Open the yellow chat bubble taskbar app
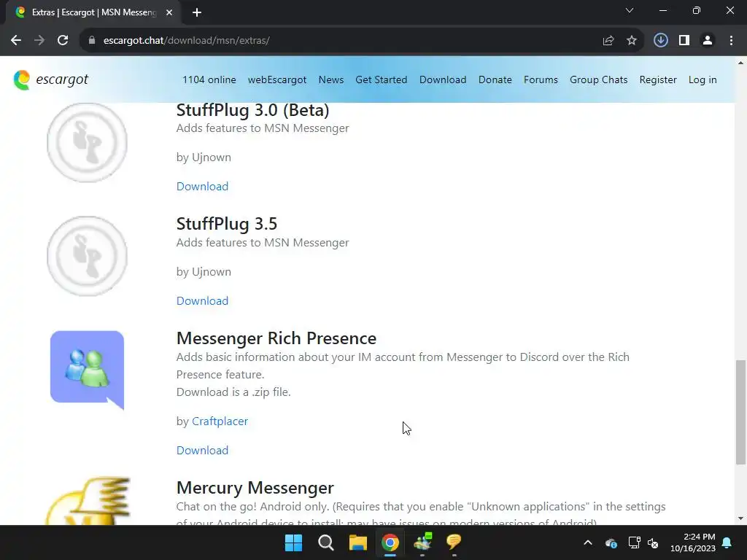Viewport: 747px width, 560px height. click(x=454, y=542)
